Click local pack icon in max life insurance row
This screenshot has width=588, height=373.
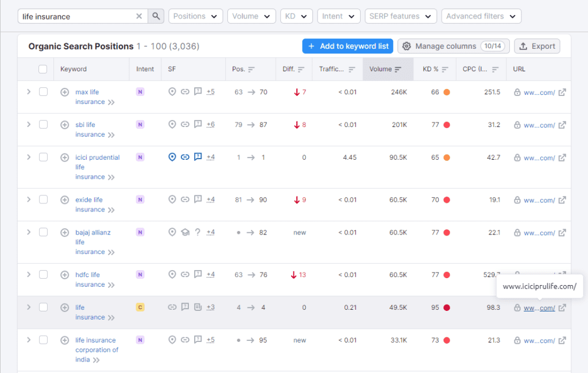[172, 91]
